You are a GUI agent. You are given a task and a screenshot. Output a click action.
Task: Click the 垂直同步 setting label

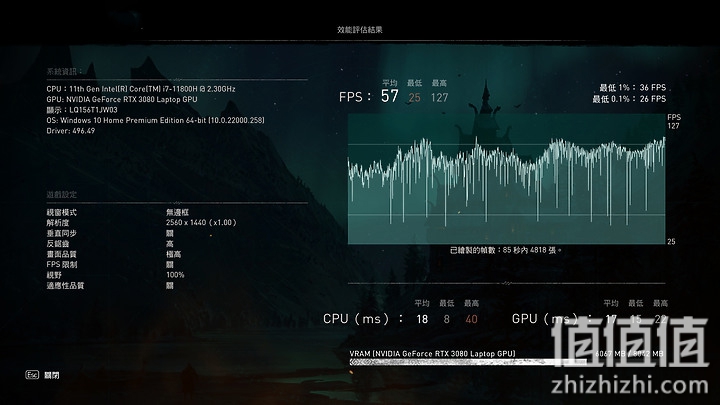[62, 233]
